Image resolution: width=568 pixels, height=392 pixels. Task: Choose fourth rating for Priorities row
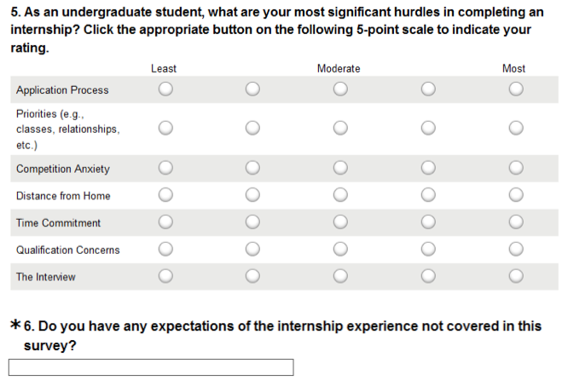(428, 128)
